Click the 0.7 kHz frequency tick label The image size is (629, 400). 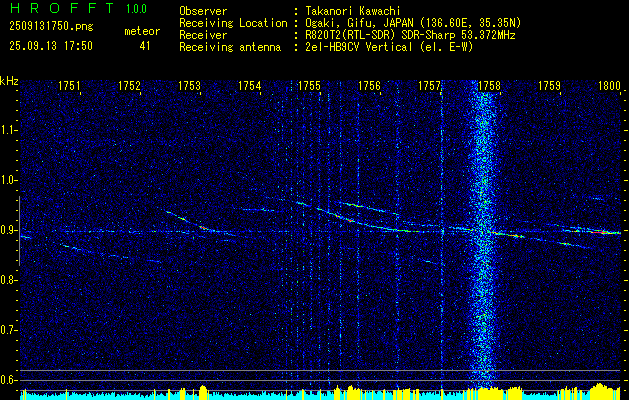[x=8, y=330]
